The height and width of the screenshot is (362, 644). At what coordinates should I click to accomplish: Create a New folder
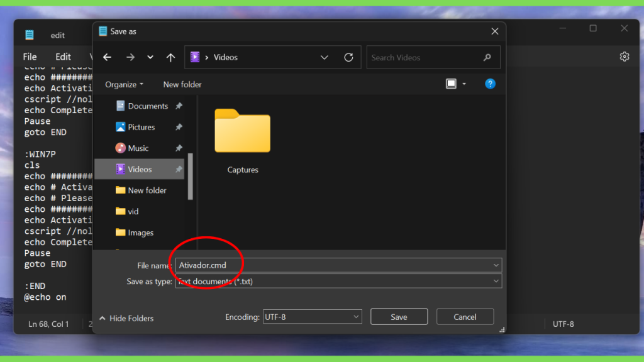click(182, 85)
